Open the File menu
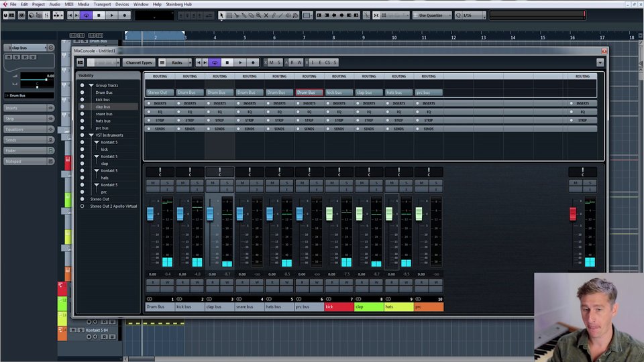644x362 pixels. click(13, 4)
